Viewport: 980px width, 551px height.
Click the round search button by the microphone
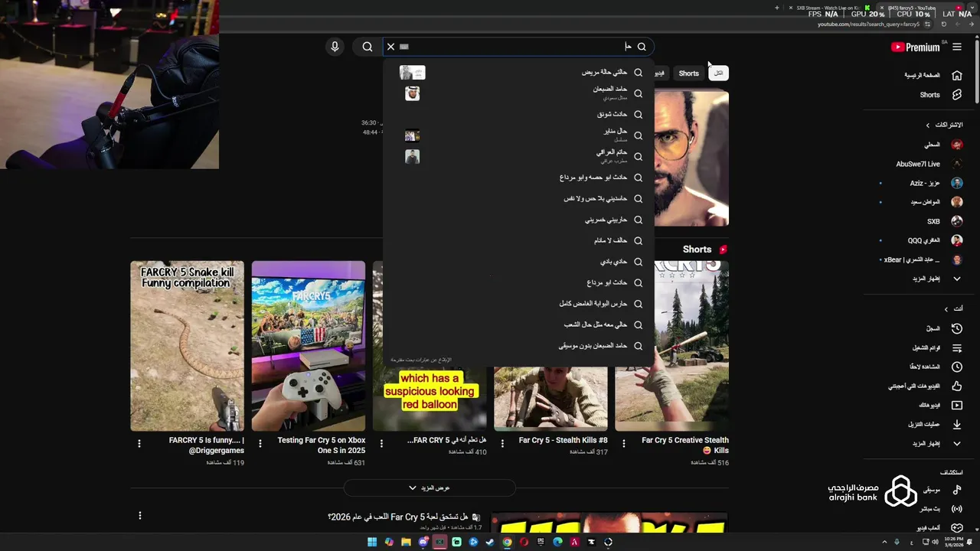click(x=367, y=47)
